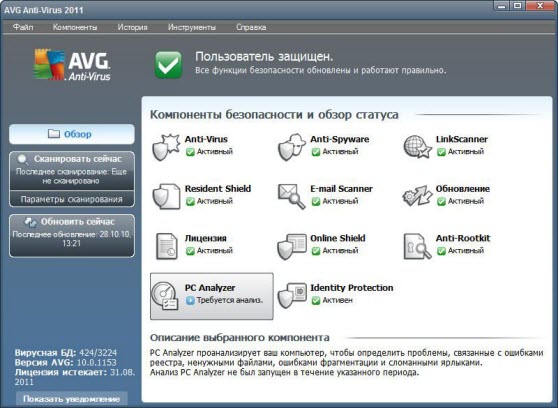The image size is (558, 408).
Task: Maximize the AVG window
Action: tap(518, 5)
